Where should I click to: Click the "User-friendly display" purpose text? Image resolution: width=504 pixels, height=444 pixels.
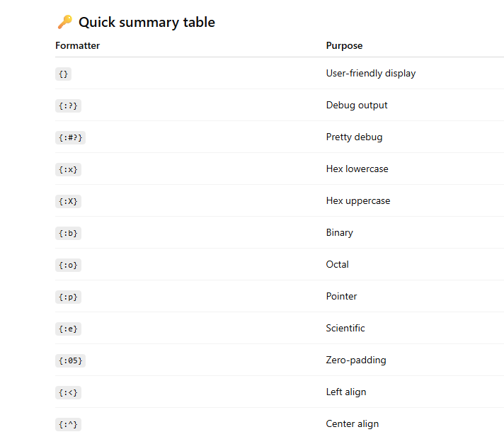click(x=371, y=73)
